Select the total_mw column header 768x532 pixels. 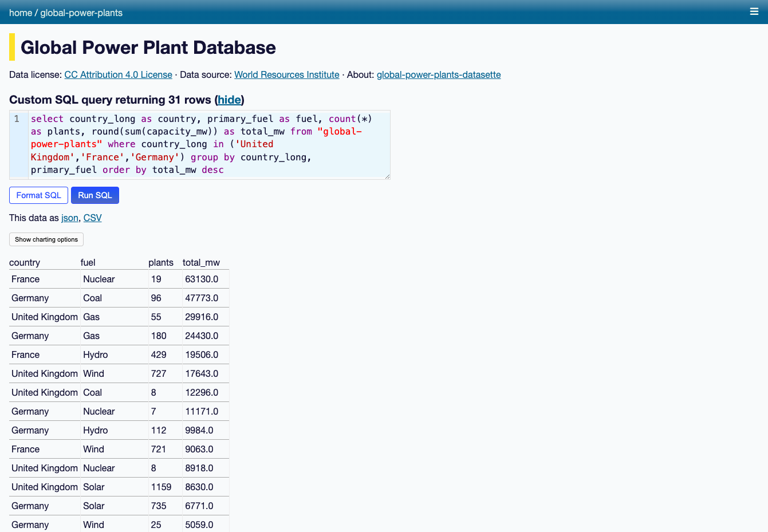(x=201, y=262)
